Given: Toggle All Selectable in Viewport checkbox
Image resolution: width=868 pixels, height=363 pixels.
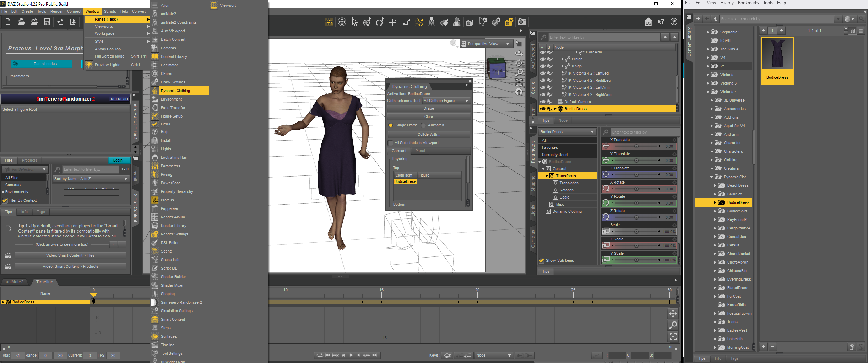Looking at the screenshot, I should [x=391, y=143].
